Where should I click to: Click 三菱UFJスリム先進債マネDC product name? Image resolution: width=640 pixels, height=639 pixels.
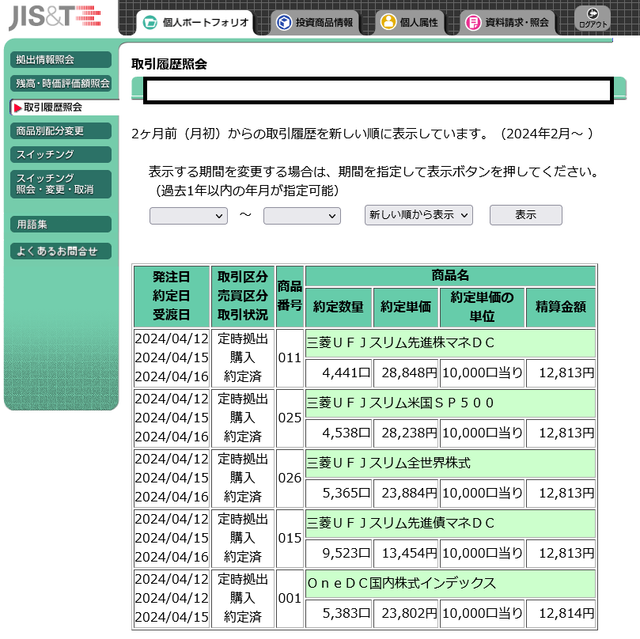[x=400, y=523]
